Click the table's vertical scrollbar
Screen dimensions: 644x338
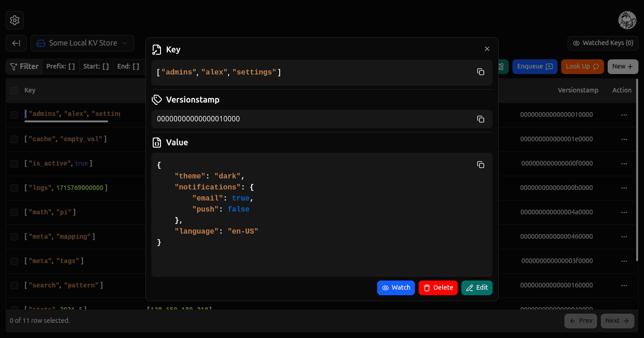pos(637,170)
